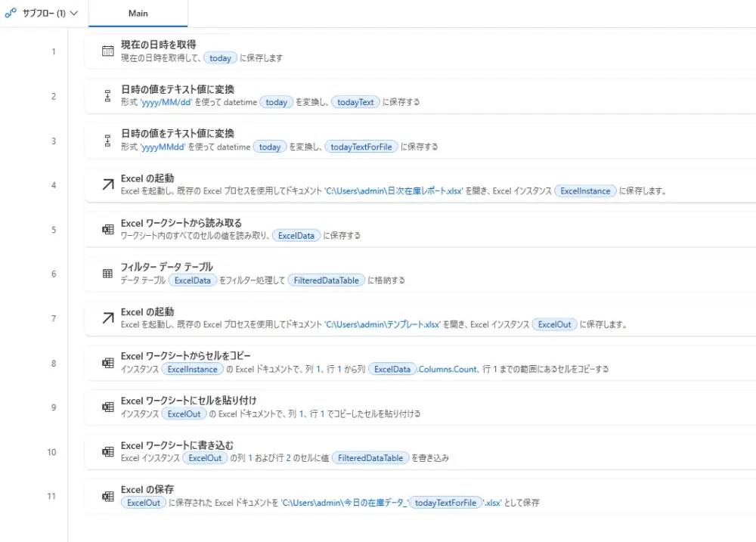
Task: Expand the サブフロー (1) dropdown
Action: pyautogui.click(x=73, y=14)
